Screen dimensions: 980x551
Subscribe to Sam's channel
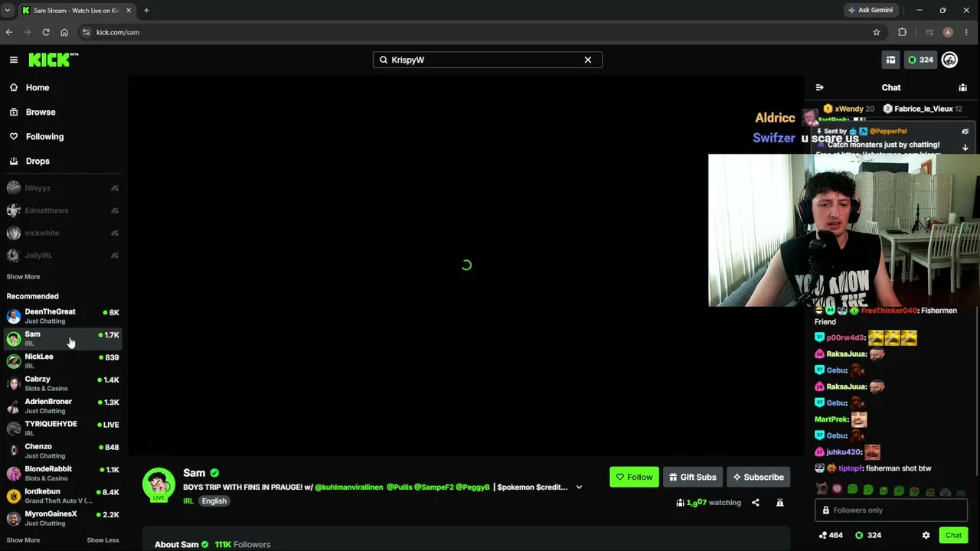click(x=758, y=477)
